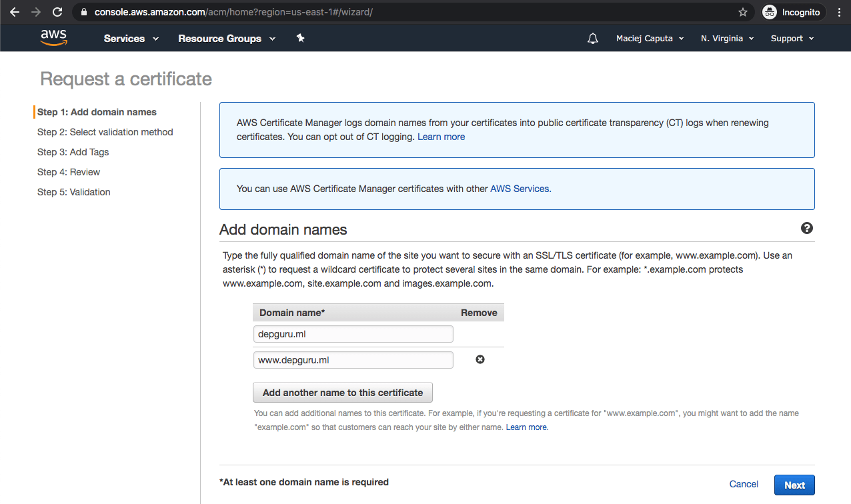Open the notifications bell
The width and height of the screenshot is (851, 504).
click(x=592, y=39)
